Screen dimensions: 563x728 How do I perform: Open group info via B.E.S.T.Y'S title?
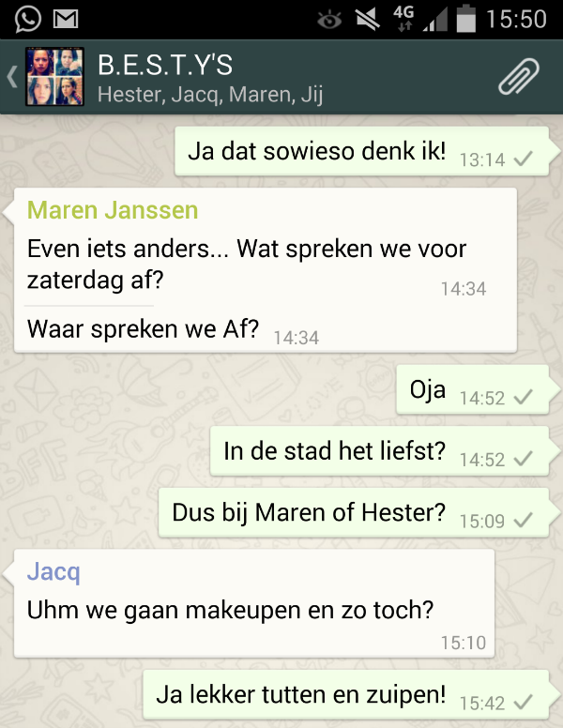(165, 65)
